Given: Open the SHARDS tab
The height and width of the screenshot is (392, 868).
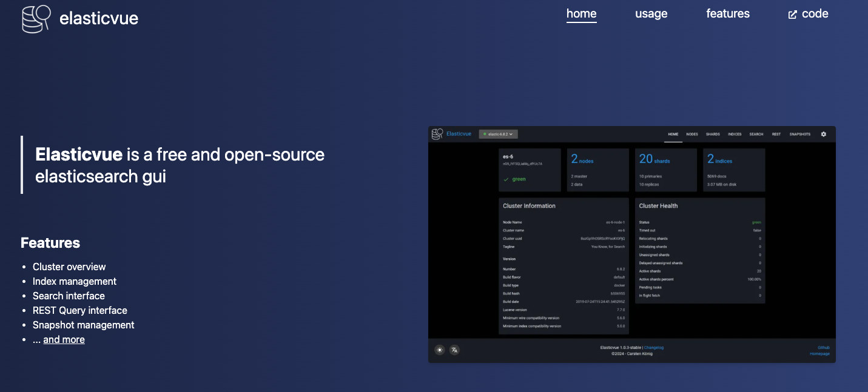Looking at the screenshot, I should [x=713, y=134].
